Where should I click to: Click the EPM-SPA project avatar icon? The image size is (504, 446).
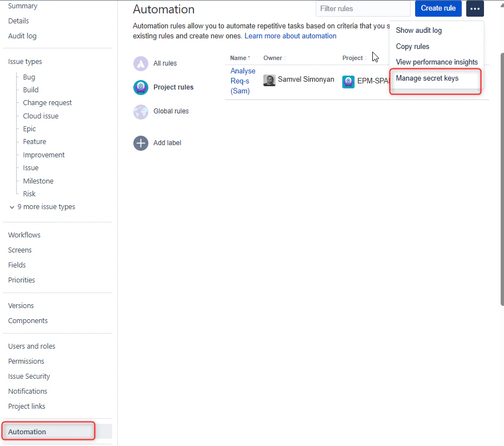tap(348, 81)
